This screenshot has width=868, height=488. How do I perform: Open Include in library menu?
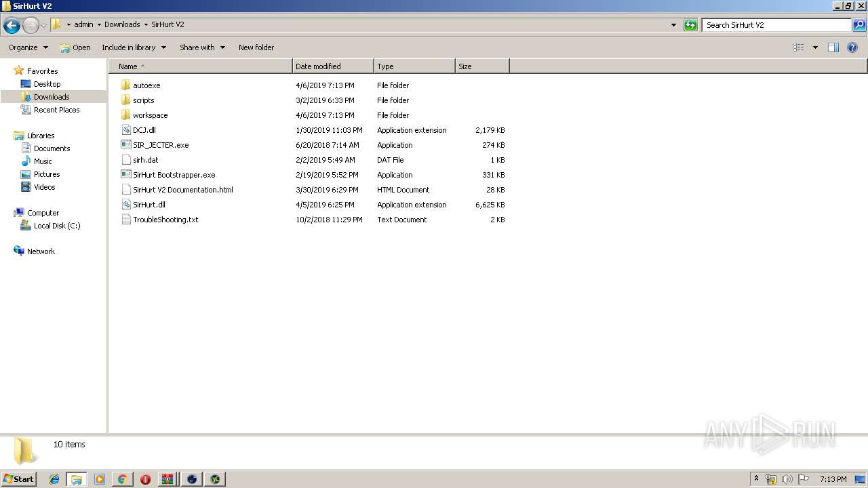pos(134,47)
